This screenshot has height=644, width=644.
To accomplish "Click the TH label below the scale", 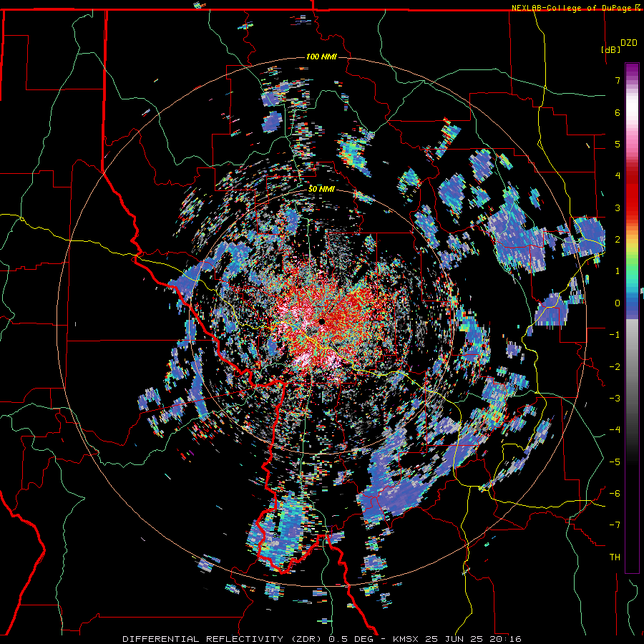I will point(615,557).
